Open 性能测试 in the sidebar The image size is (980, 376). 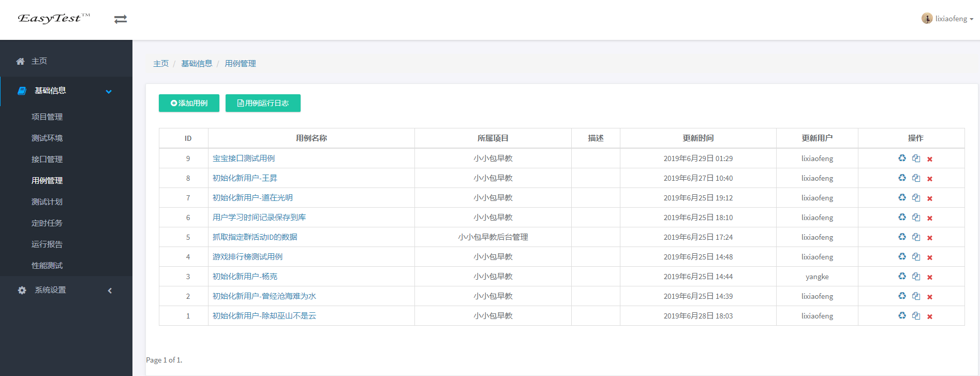coord(47,266)
